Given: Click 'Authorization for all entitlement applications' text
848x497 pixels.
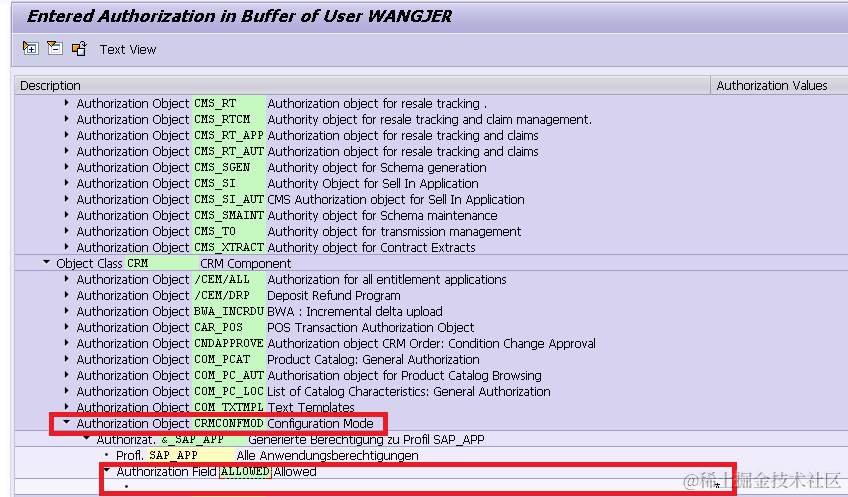Looking at the screenshot, I should click(x=387, y=280).
